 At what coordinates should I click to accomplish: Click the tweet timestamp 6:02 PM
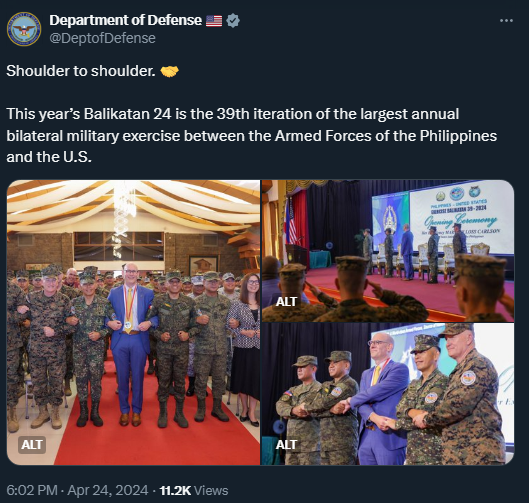pyautogui.click(x=32, y=490)
